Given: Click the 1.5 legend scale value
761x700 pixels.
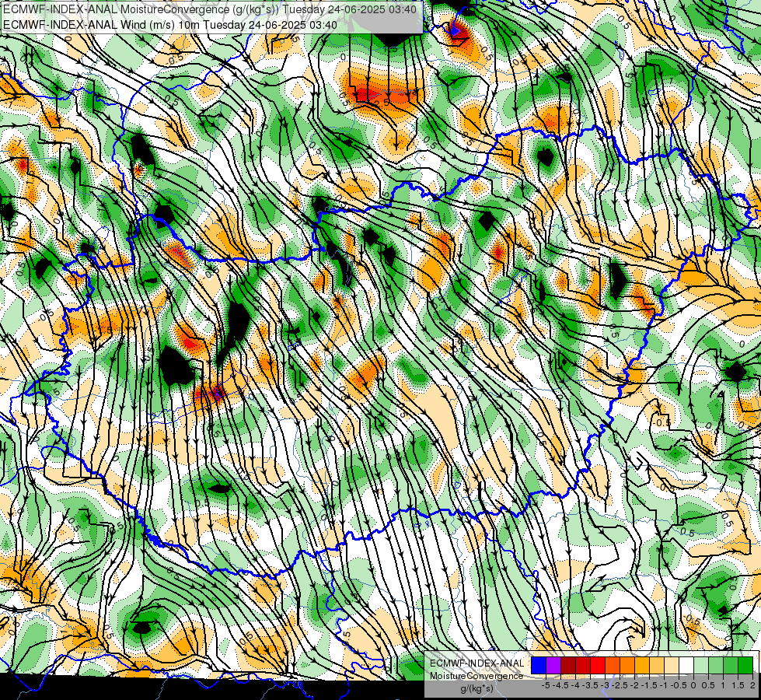Looking at the screenshot, I should (x=738, y=685).
